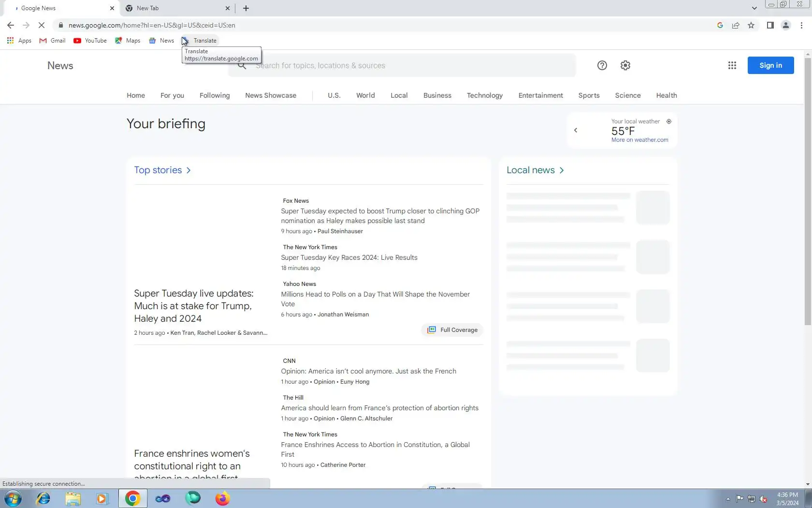This screenshot has height=508, width=812.
Task: Select the U.S. news category
Action: point(334,95)
